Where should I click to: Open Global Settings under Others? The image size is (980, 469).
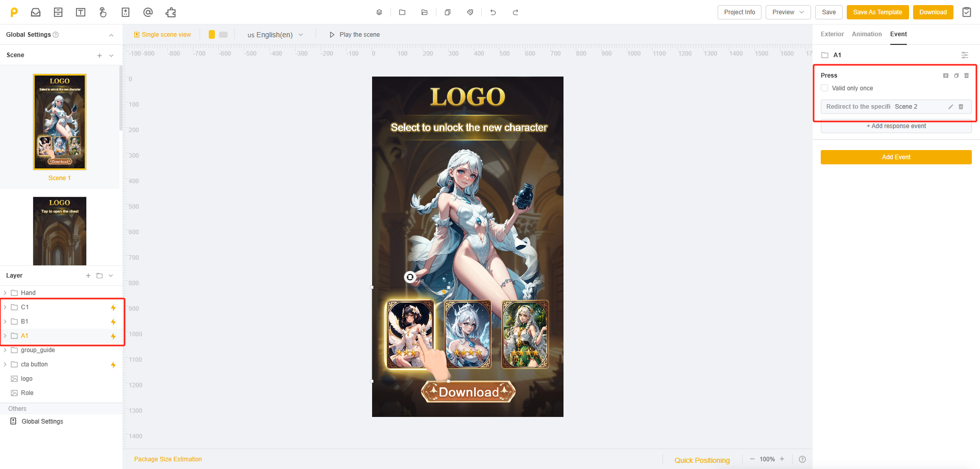pyautogui.click(x=42, y=422)
